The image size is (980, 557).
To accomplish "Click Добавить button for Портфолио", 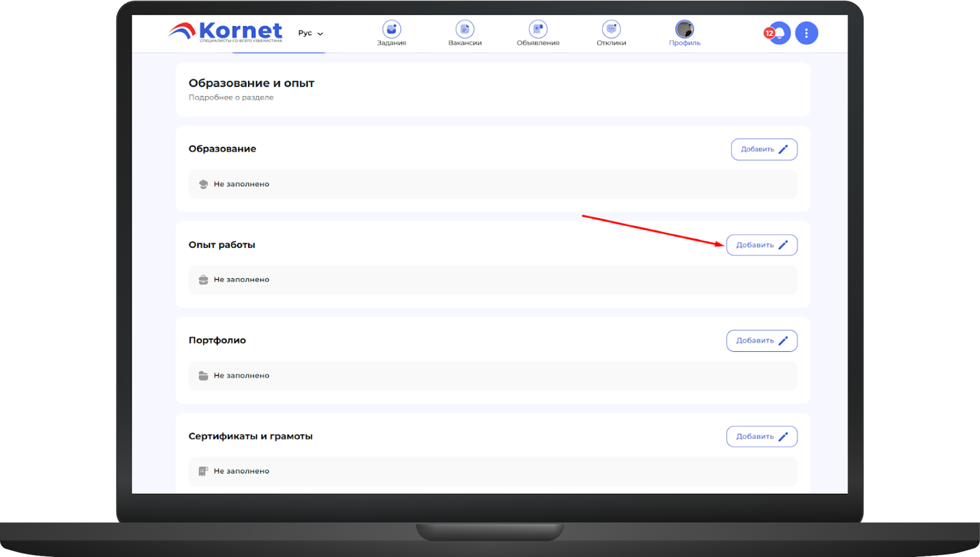I will pyautogui.click(x=761, y=341).
